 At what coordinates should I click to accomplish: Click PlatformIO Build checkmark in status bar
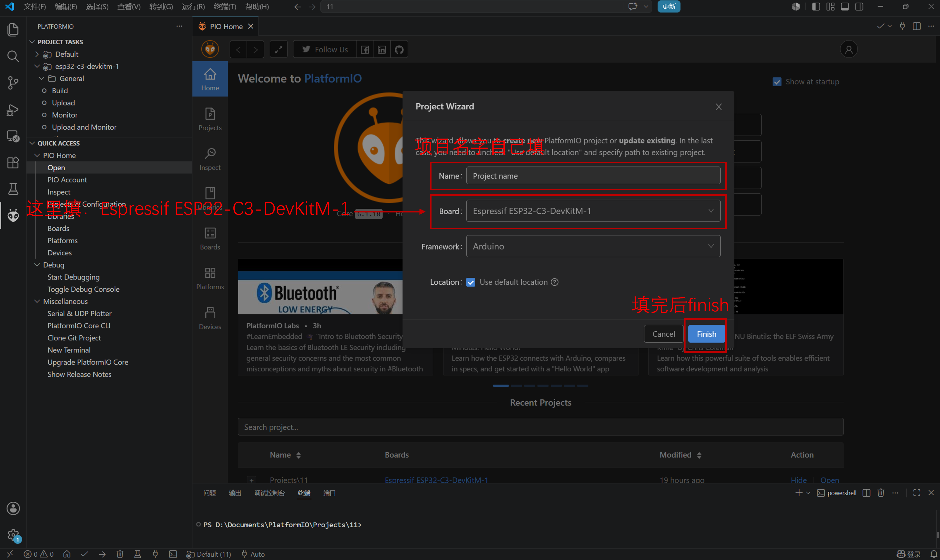[85, 554]
